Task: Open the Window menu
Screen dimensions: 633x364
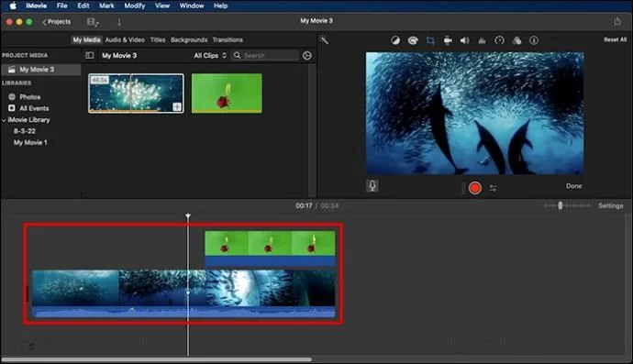Action: coord(192,6)
